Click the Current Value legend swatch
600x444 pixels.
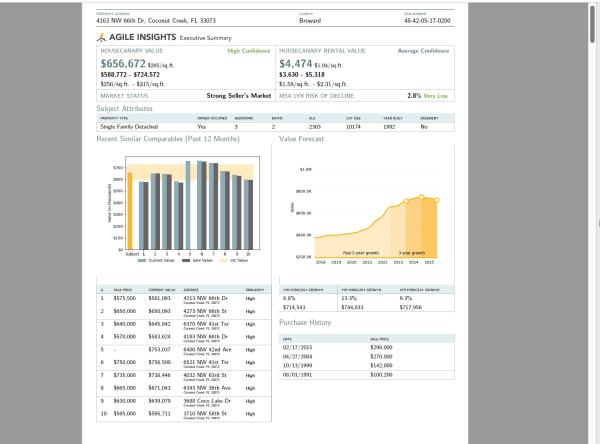142,260
